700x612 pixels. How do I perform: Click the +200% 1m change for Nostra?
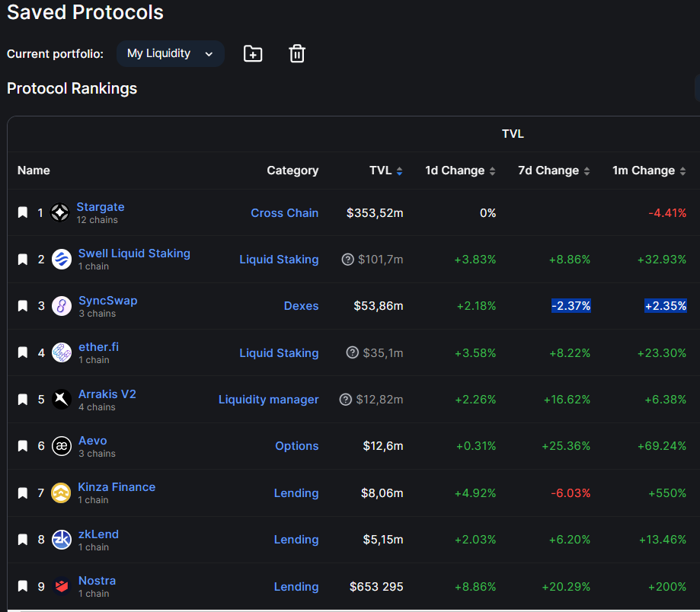667,587
